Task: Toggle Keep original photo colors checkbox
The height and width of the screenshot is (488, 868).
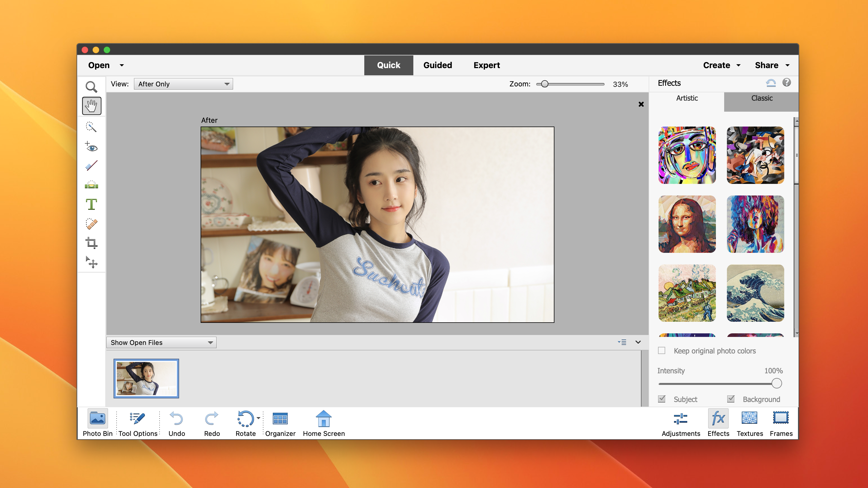Action: coord(662,350)
